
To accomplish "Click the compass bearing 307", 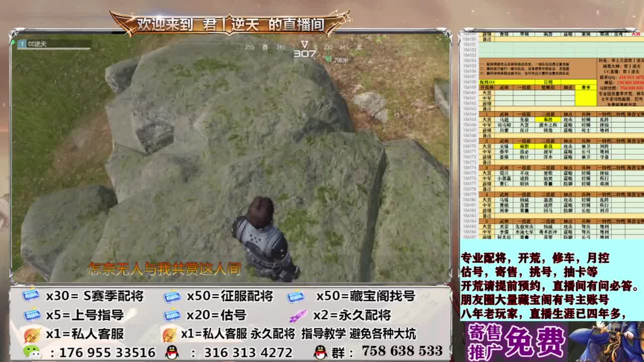I will pyautogui.click(x=304, y=53).
